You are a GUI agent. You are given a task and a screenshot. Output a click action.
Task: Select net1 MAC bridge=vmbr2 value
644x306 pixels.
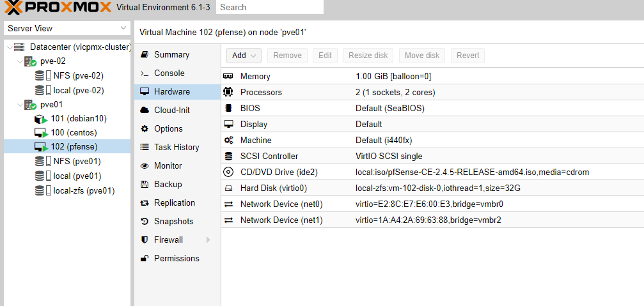tap(428, 220)
